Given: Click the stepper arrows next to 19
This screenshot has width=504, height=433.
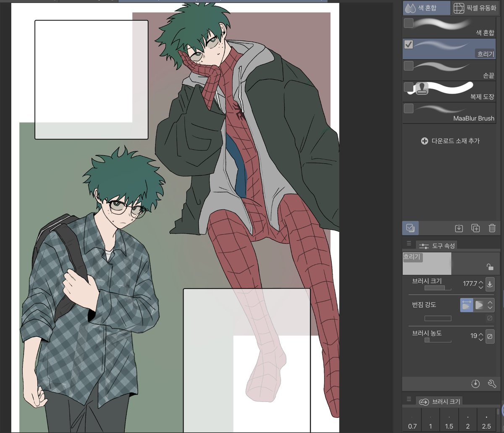Looking at the screenshot, I should 481,336.
